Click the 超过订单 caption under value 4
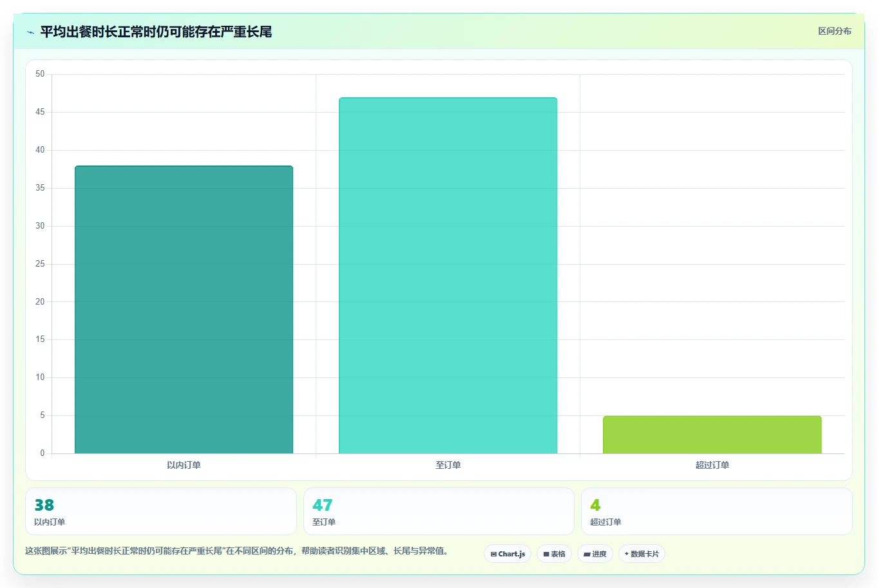 tap(606, 522)
